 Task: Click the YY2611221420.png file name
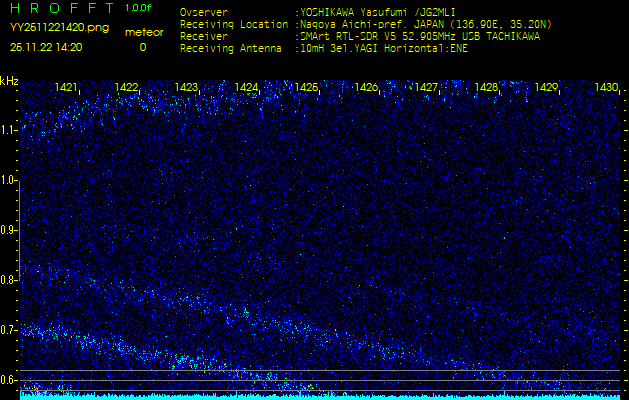click(x=59, y=28)
